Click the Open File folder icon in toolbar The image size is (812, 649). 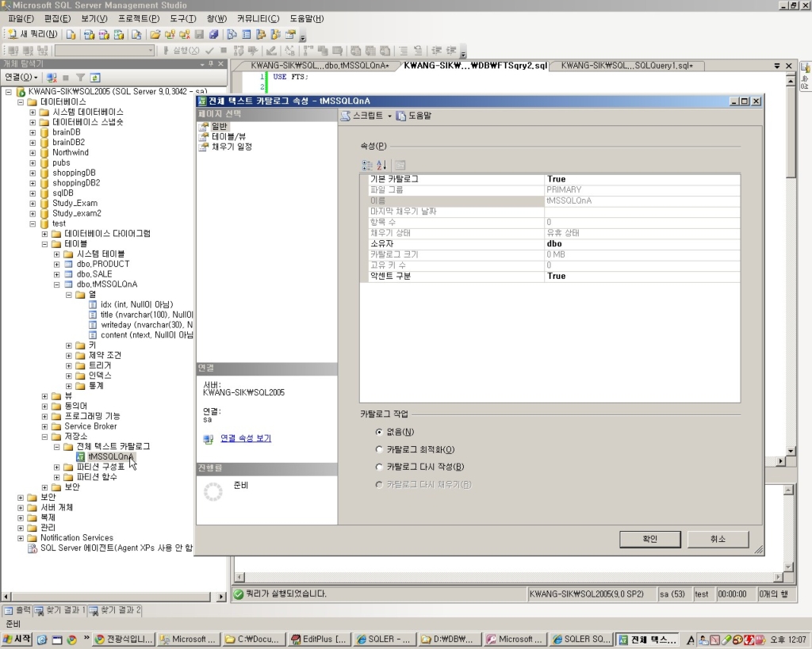[155, 35]
